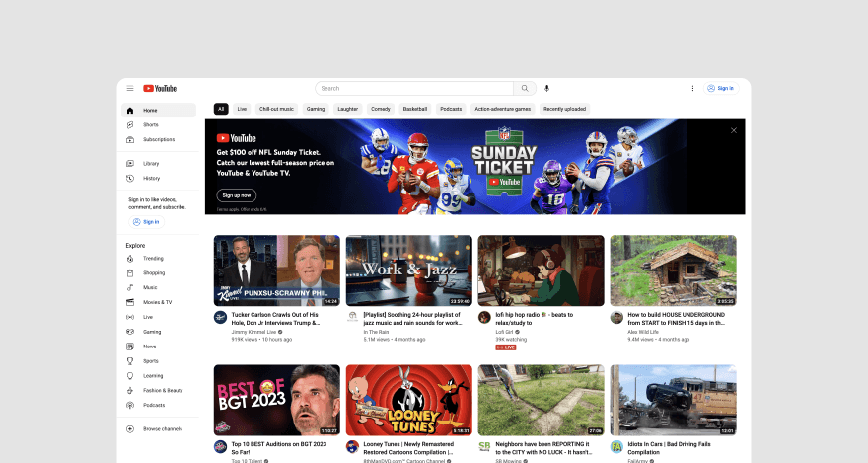Click Sign in button in sidebar
Viewport: 868px width, 463px height.
point(147,222)
